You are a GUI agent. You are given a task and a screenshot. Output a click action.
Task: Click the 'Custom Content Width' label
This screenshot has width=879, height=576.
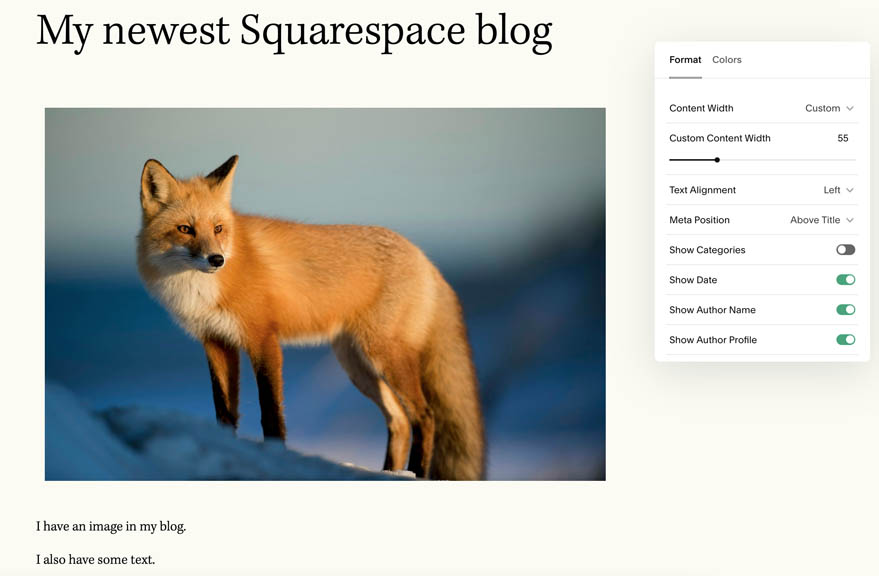[x=720, y=138]
